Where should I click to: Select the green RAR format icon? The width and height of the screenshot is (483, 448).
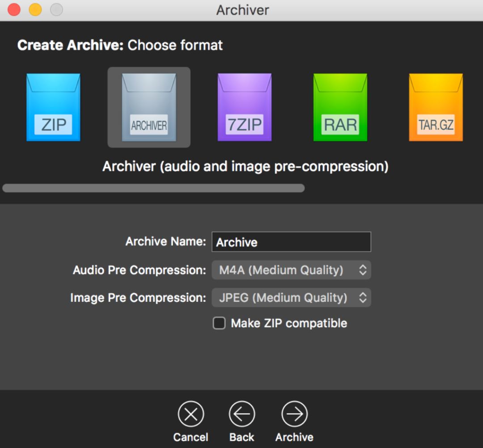click(x=340, y=107)
